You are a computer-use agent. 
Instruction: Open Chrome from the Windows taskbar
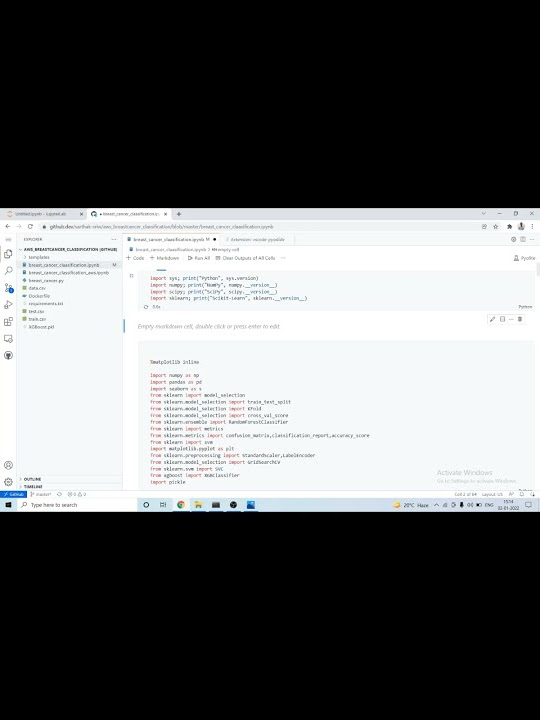pos(181,505)
